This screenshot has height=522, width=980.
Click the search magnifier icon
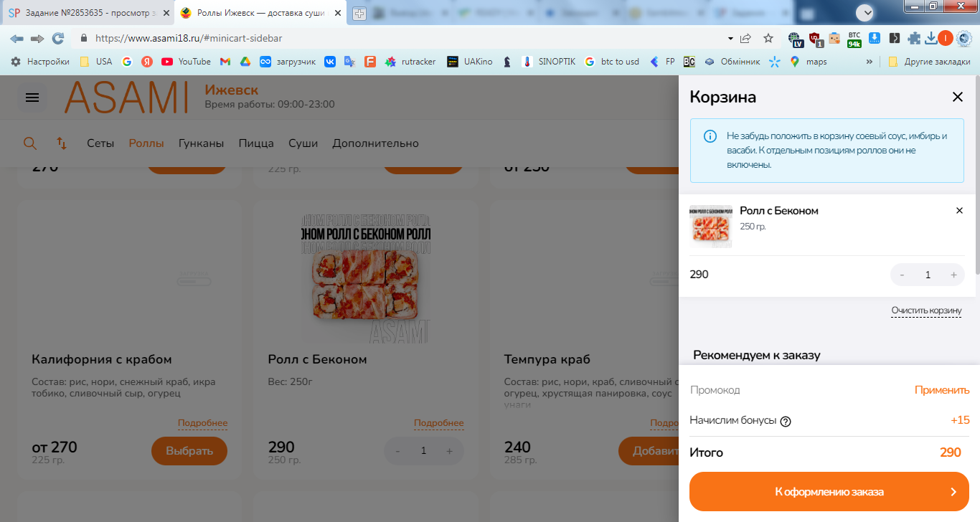[29, 143]
